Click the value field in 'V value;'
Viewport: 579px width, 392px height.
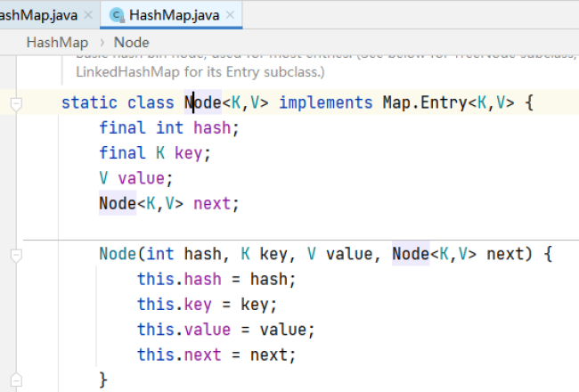[x=141, y=178]
